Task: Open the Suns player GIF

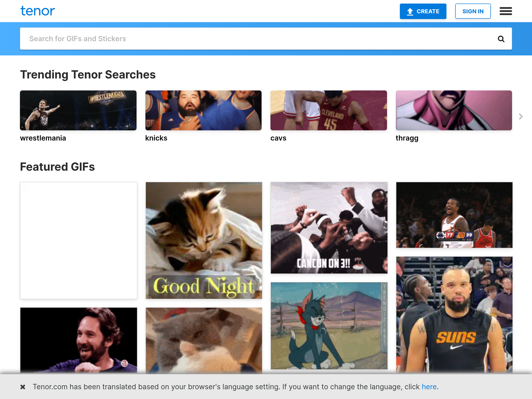Action: (x=454, y=315)
